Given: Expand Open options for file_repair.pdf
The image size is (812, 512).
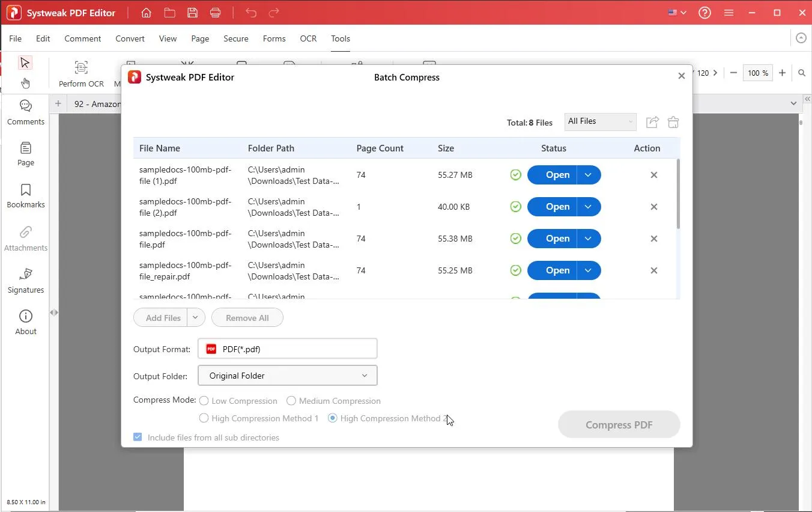Looking at the screenshot, I should tap(589, 270).
